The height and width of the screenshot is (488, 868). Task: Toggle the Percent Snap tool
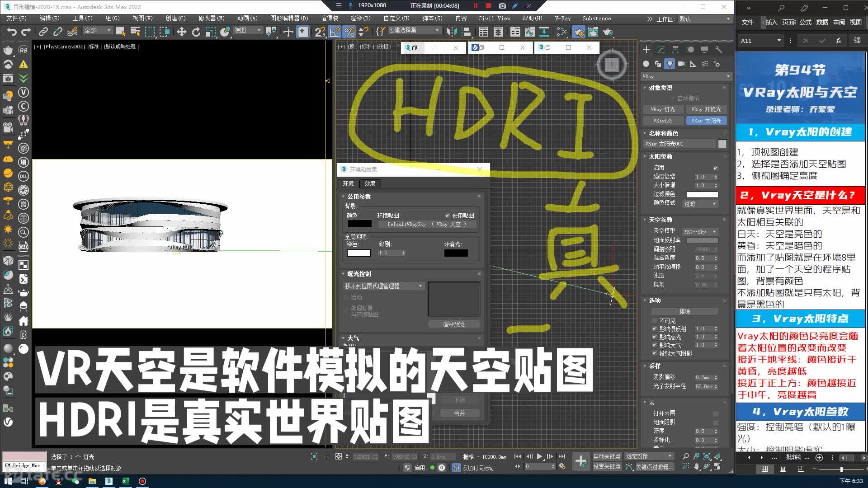[349, 32]
